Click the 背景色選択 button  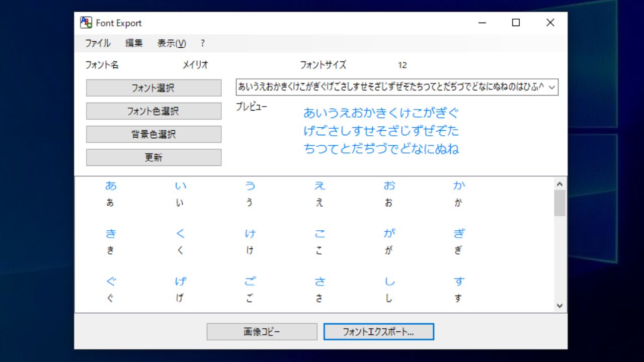153,134
